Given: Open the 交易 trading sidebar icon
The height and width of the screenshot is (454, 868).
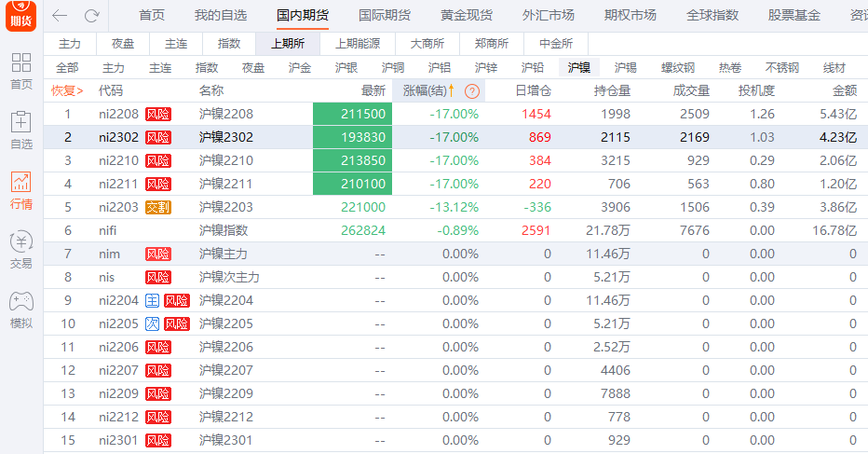Looking at the screenshot, I should pos(20,251).
